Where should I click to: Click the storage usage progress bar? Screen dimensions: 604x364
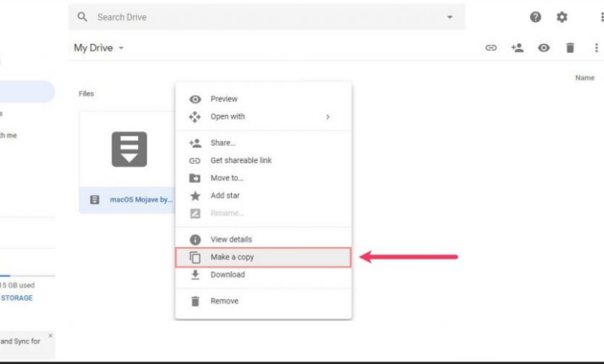coord(28,276)
